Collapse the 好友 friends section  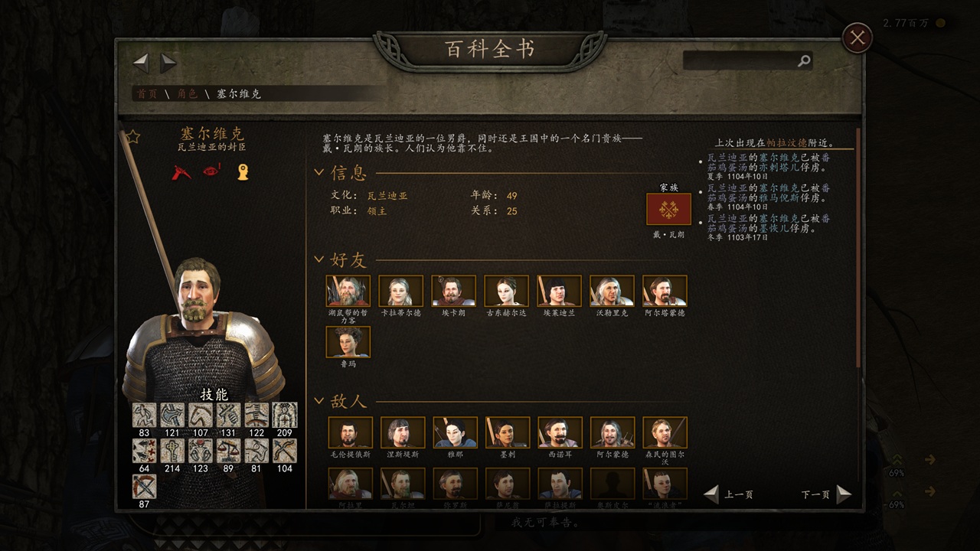coord(319,259)
